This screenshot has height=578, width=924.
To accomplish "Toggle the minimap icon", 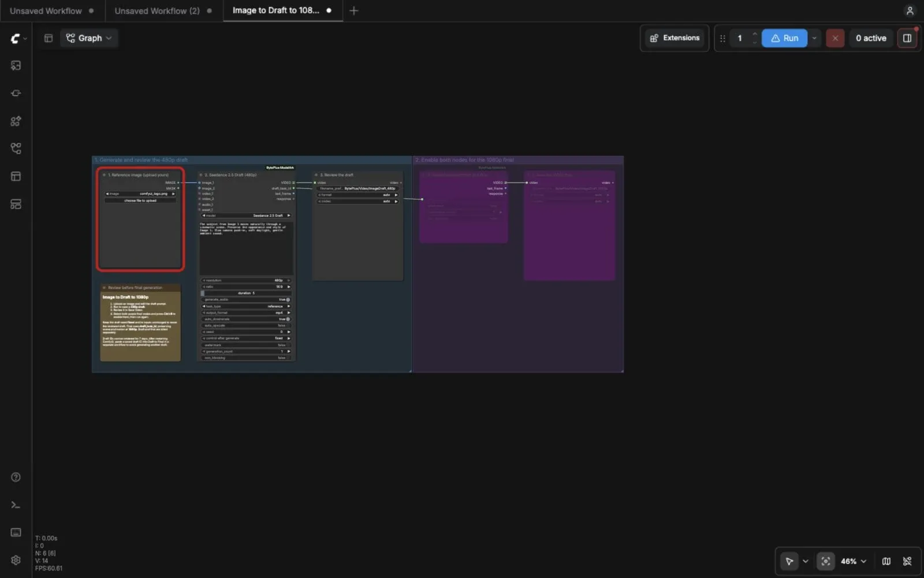I will tap(886, 561).
